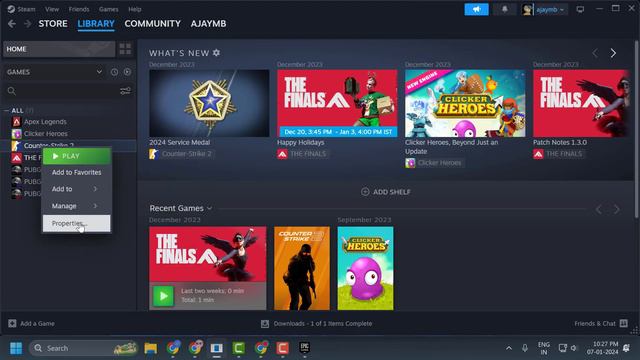Open Friends & Chat link
The image size is (640, 360).
pos(595,323)
